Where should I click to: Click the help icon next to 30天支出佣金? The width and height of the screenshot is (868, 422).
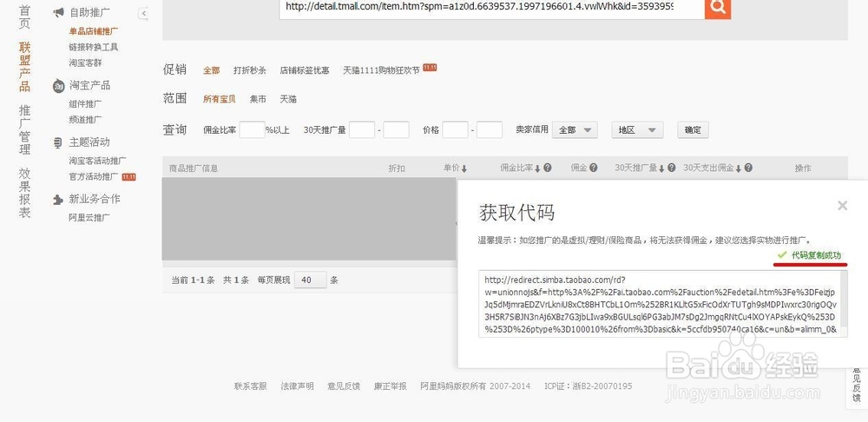748,168
